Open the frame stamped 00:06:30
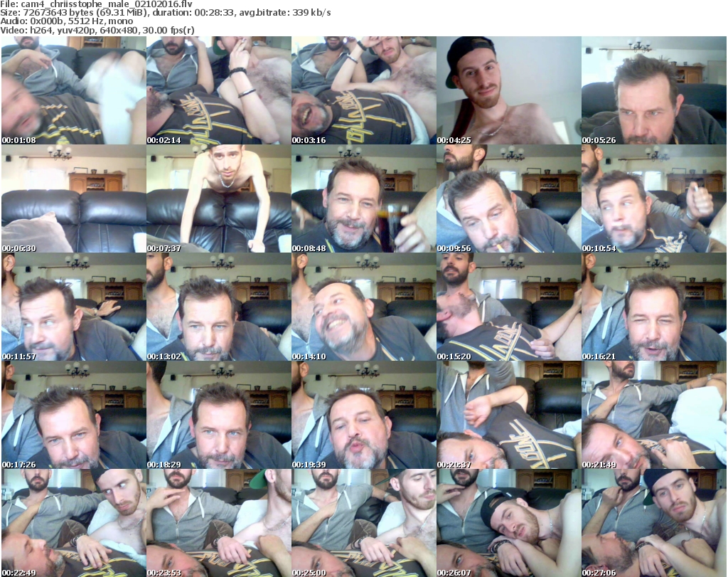The width and height of the screenshot is (728, 577). click(x=73, y=198)
